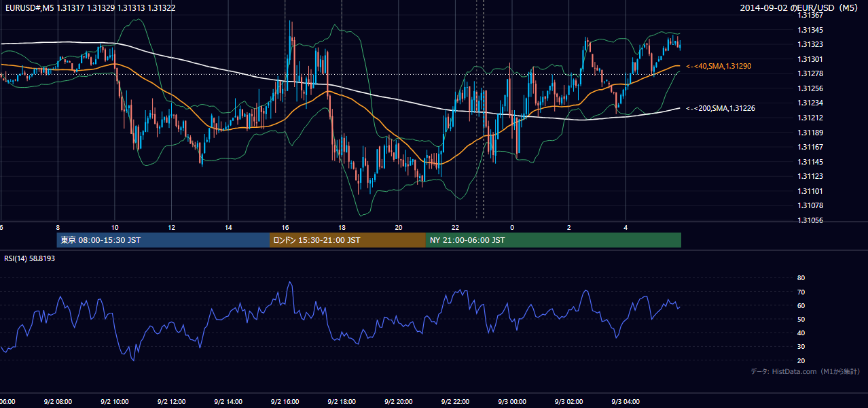Click price axis label 1.31323
Viewport: 868px width, 408px height.
[810, 45]
